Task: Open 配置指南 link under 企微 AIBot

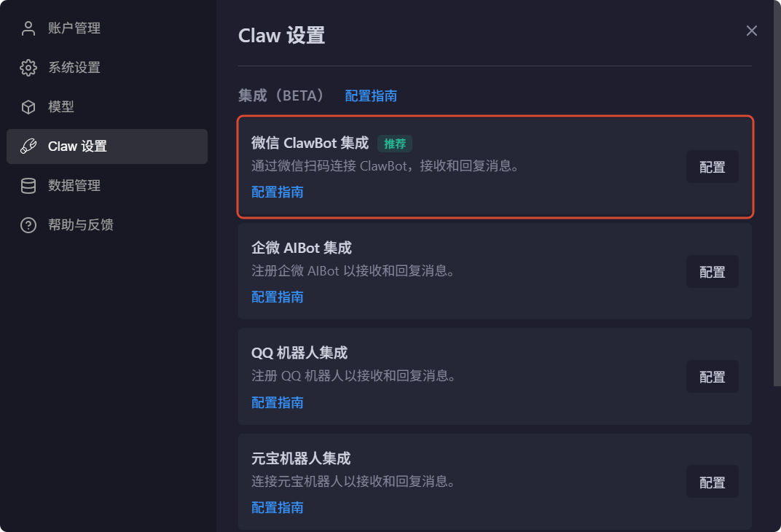Action: [278, 297]
